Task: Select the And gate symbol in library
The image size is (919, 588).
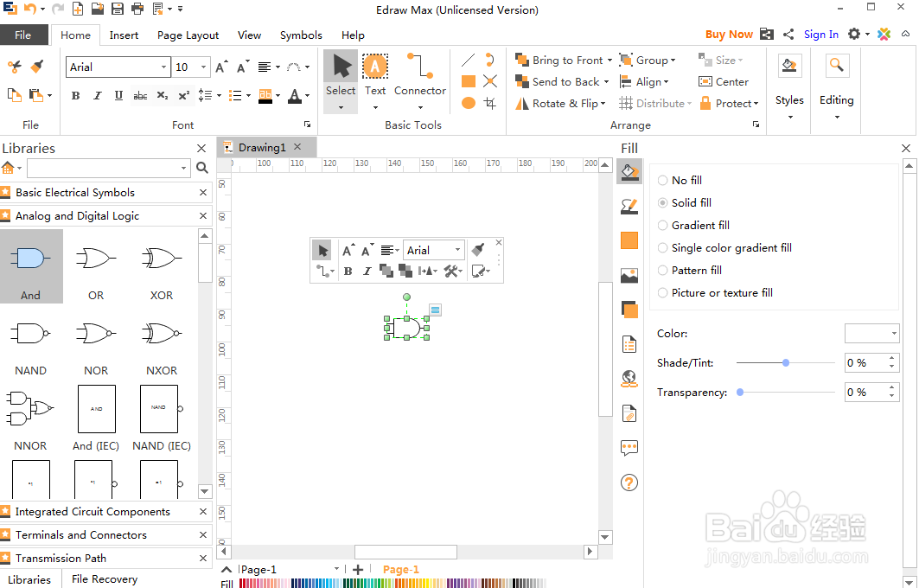Action: pos(31,266)
